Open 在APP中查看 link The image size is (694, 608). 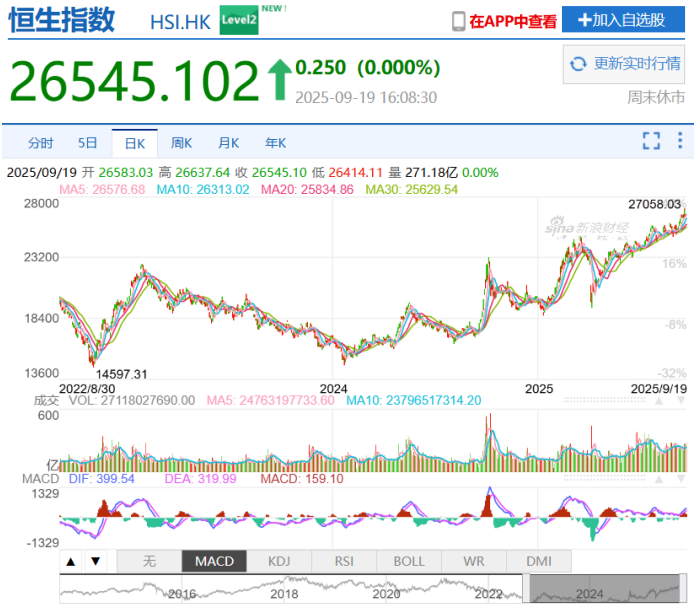coord(512,21)
